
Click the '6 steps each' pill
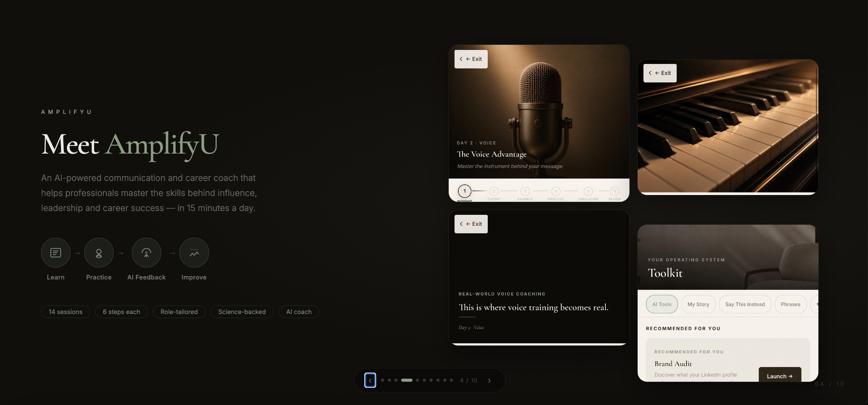pyautogui.click(x=122, y=312)
